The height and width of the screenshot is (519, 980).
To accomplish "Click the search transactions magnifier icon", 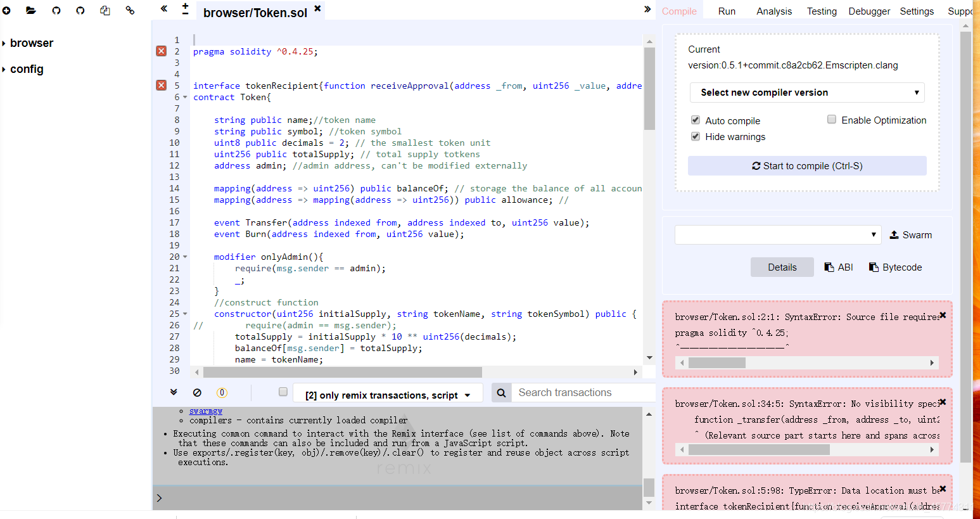I will point(501,393).
